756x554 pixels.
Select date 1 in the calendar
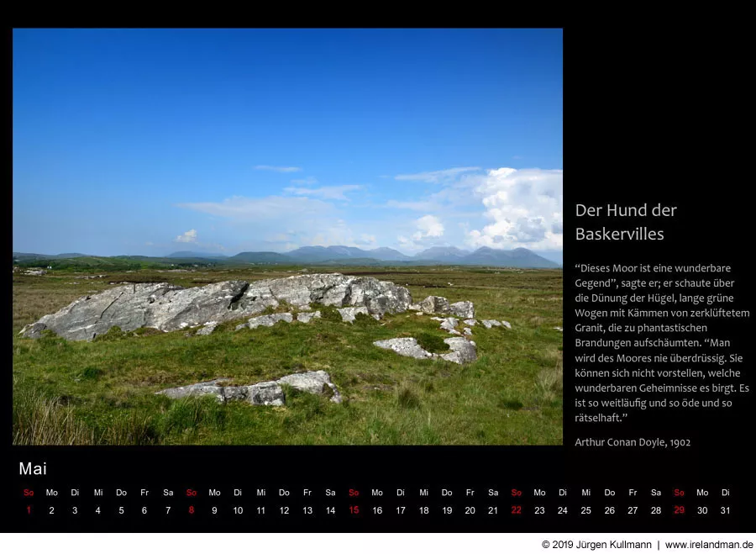29,510
